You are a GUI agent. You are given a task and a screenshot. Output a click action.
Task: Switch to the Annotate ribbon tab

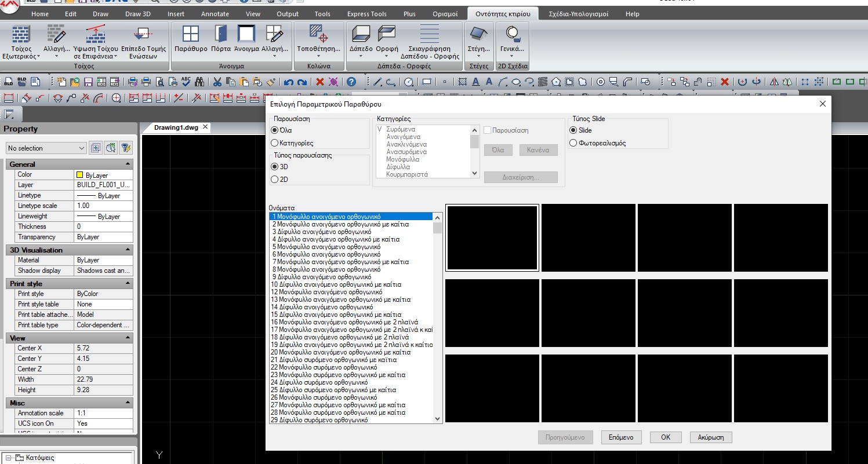pos(215,14)
